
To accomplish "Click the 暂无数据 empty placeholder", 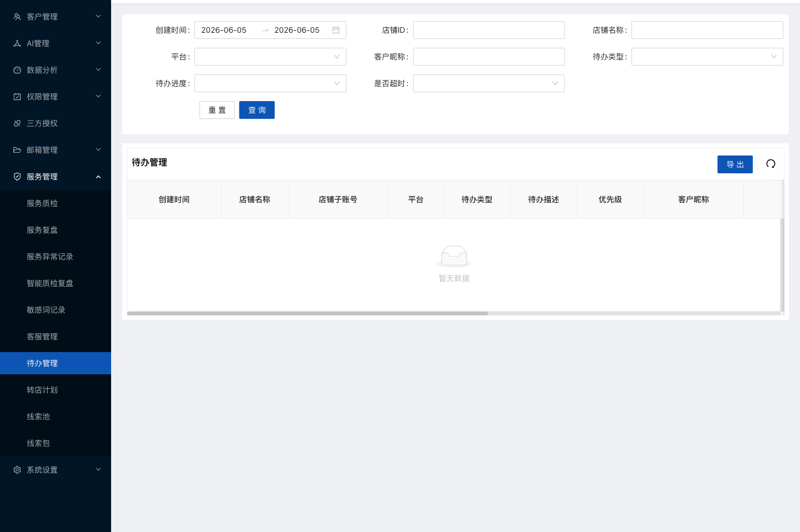I will pos(454,264).
